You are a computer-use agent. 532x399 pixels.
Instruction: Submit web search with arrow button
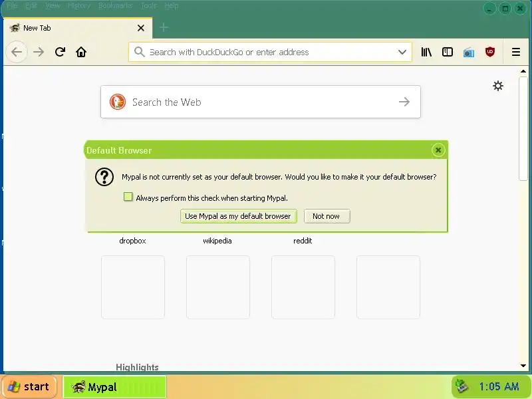(x=404, y=102)
